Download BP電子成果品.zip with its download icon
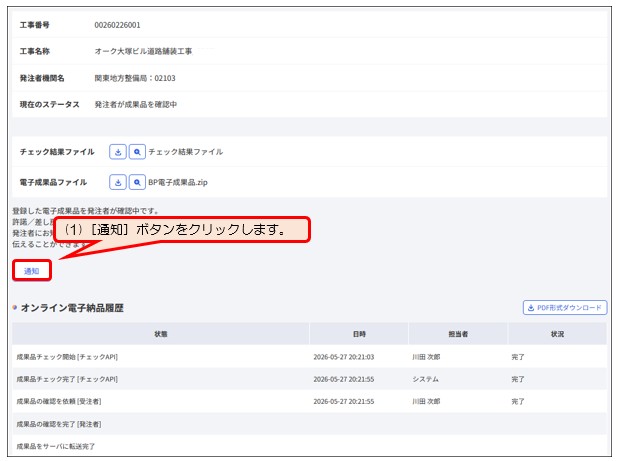The height and width of the screenshot is (461, 619). [118, 182]
